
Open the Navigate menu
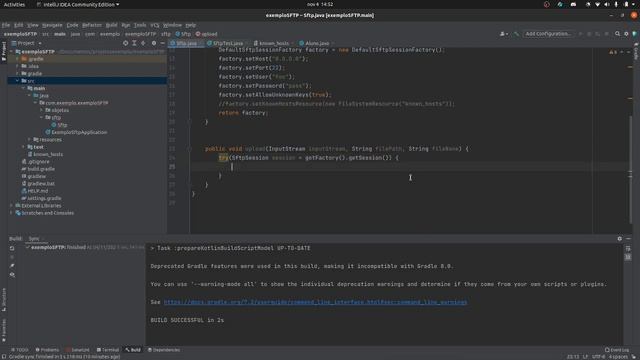[52, 25]
